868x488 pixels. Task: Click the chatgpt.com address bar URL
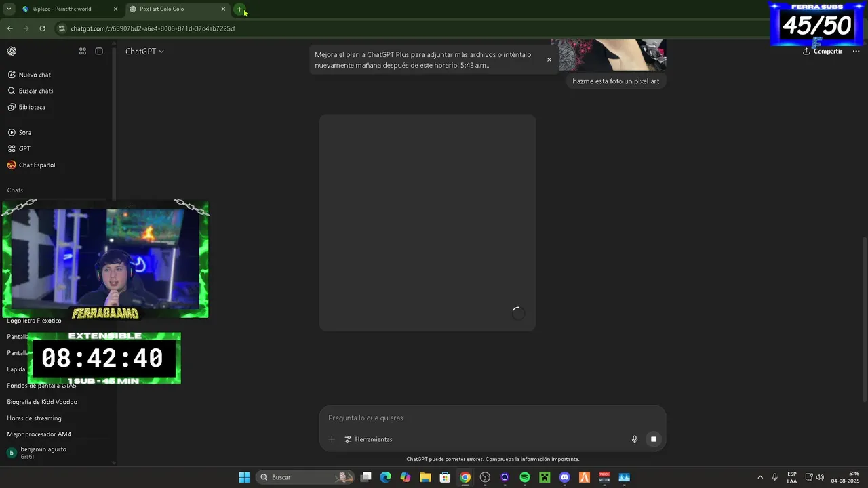click(153, 28)
